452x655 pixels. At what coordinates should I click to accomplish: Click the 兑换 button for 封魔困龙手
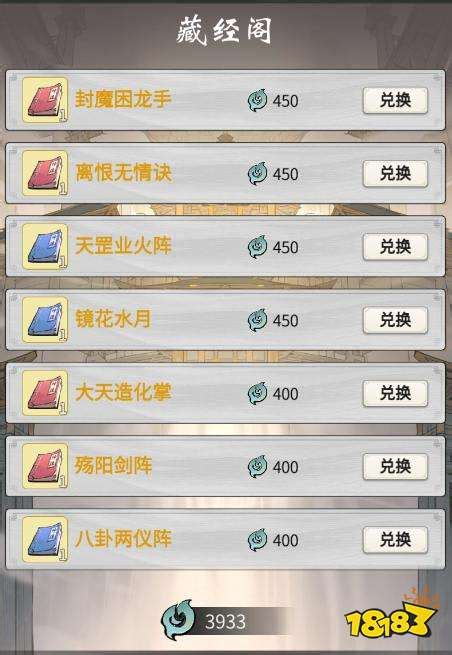coord(395,100)
